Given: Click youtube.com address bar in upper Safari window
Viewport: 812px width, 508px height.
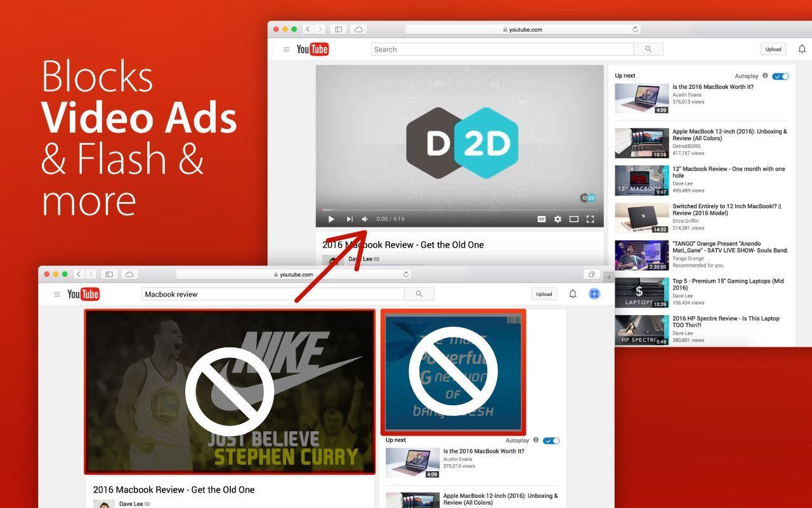Looking at the screenshot, I should (x=523, y=29).
